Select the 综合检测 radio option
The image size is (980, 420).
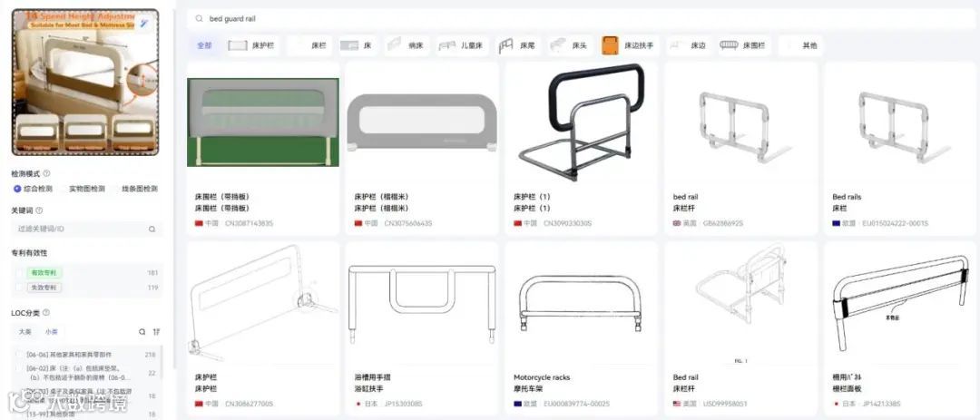tap(34, 189)
